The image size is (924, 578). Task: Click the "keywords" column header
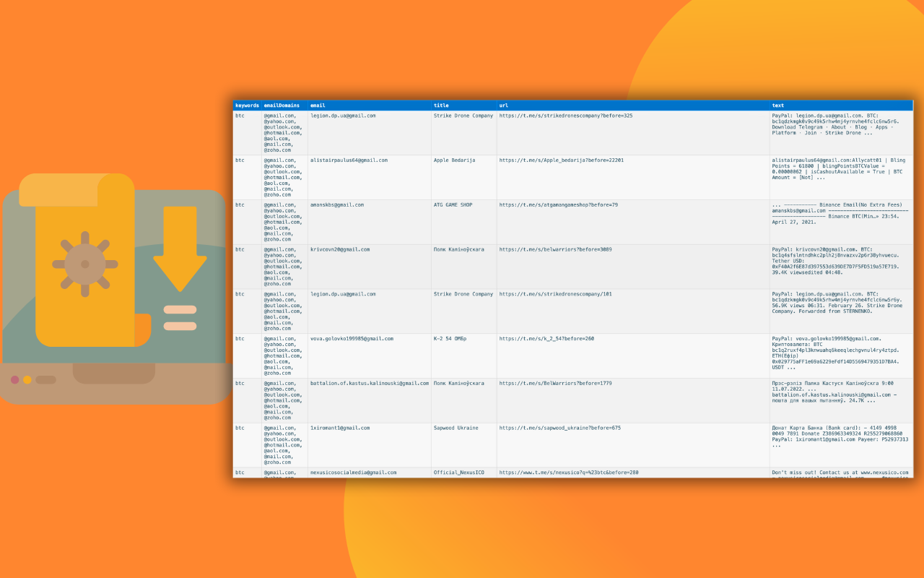pyautogui.click(x=247, y=105)
